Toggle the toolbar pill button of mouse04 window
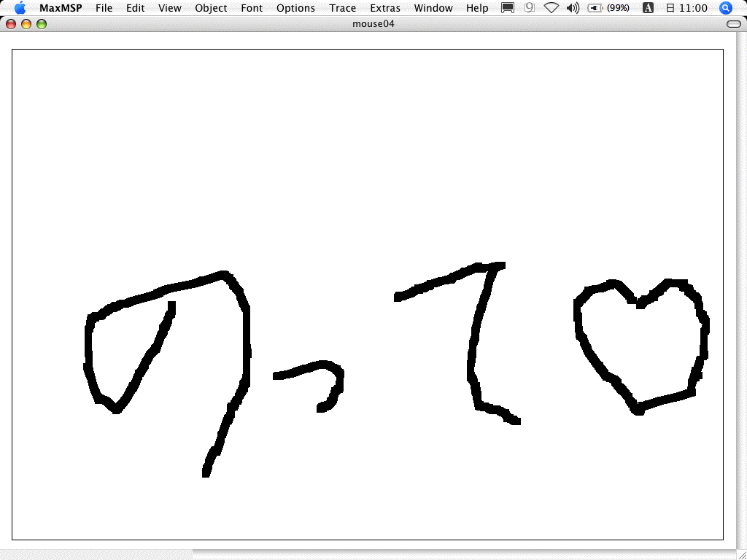The image size is (747, 560). (x=734, y=24)
